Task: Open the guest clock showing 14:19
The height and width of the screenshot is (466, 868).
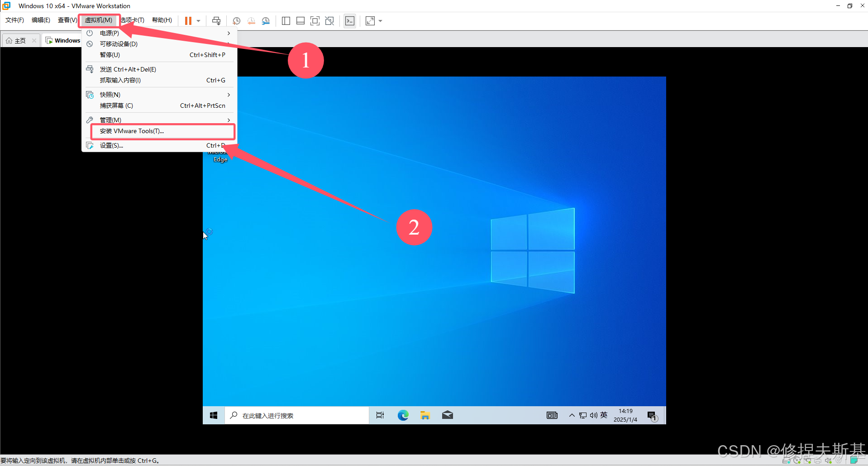Action: coord(625,415)
